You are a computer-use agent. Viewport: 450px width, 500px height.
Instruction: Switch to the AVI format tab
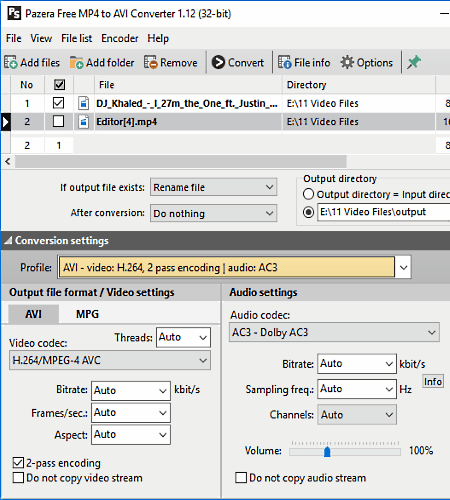pos(33,314)
